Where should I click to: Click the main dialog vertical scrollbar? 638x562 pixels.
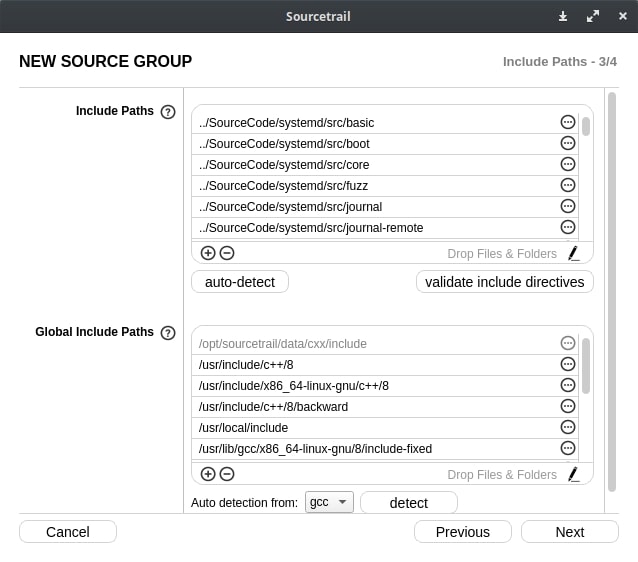(611, 290)
